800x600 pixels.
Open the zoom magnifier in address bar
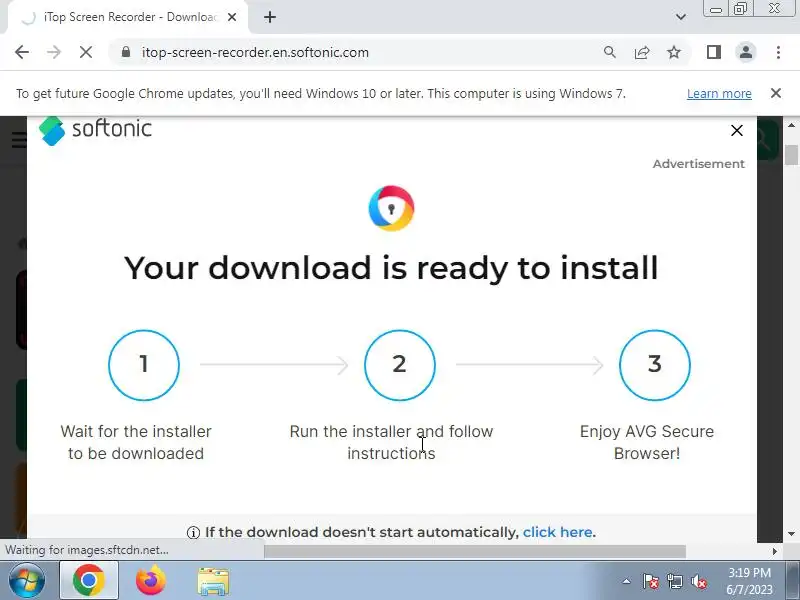pyautogui.click(x=610, y=52)
